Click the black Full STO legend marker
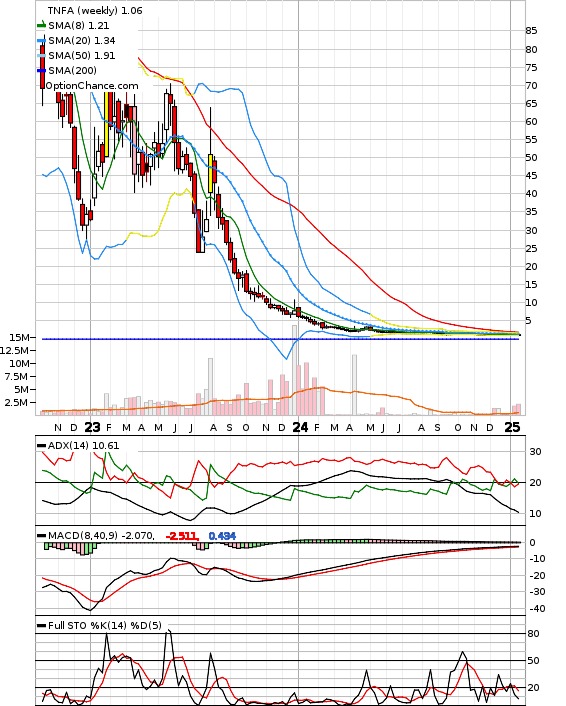This screenshot has height=706, width=566. click(x=41, y=625)
